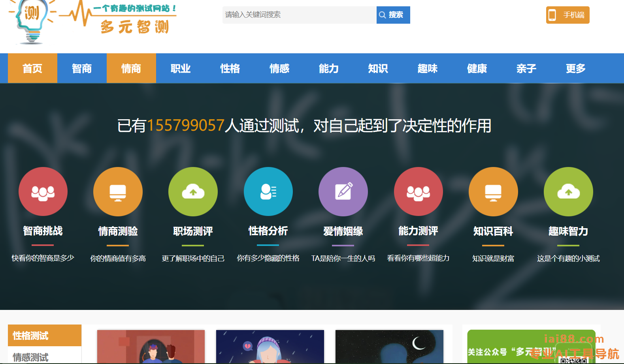Expand the 更多 navigation menu
624x364 pixels.
(575, 68)
